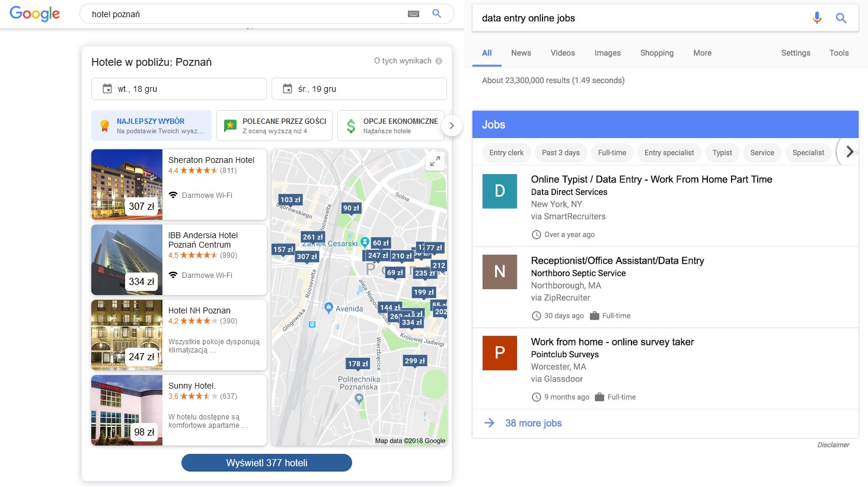
Task: Click the microphone icon for voice search
Action: (817, 17)
